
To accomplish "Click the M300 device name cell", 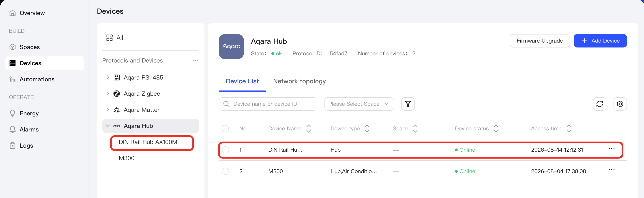I will click(x=275, y=171).
